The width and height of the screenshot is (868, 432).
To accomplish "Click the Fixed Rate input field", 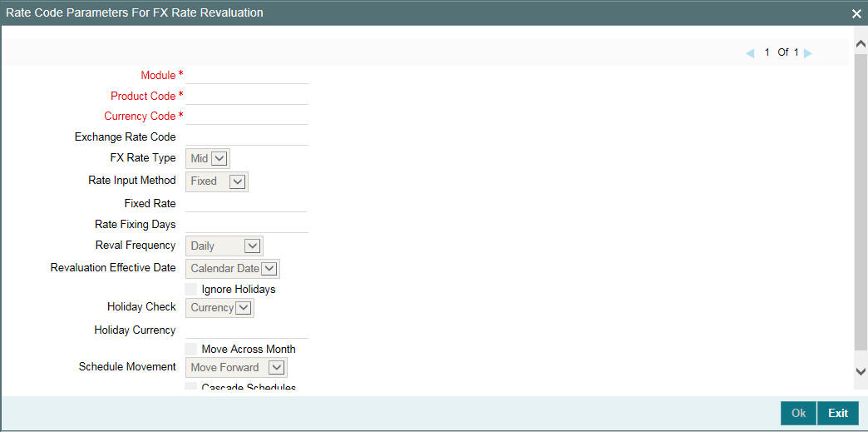I will point(246,204).
